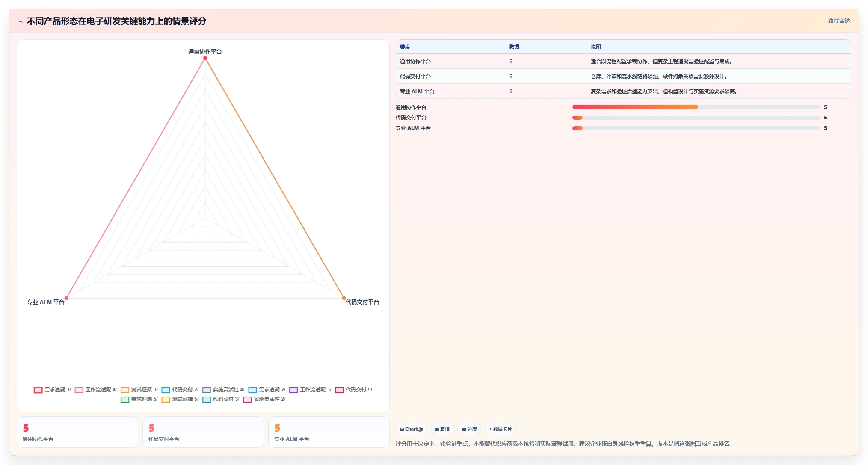Click the 专业 ALM 平台 label beside its progress bar
This screenshot has height=465, width=868.
click(413, 128)
